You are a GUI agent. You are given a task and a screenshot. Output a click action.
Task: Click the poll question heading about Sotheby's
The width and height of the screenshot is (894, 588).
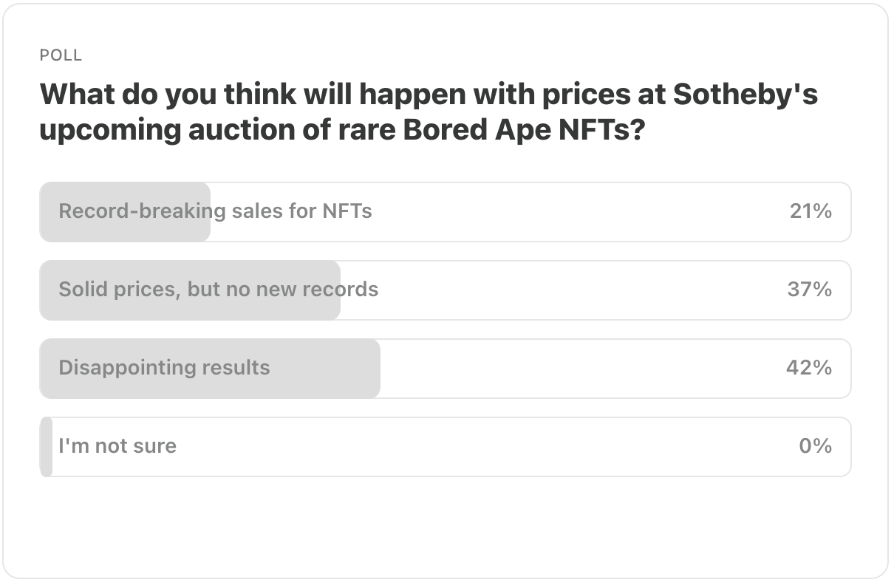tap(429, 112)
